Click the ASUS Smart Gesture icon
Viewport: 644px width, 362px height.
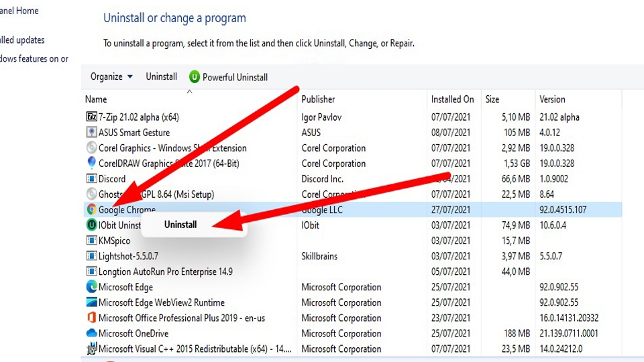[91, 132]
